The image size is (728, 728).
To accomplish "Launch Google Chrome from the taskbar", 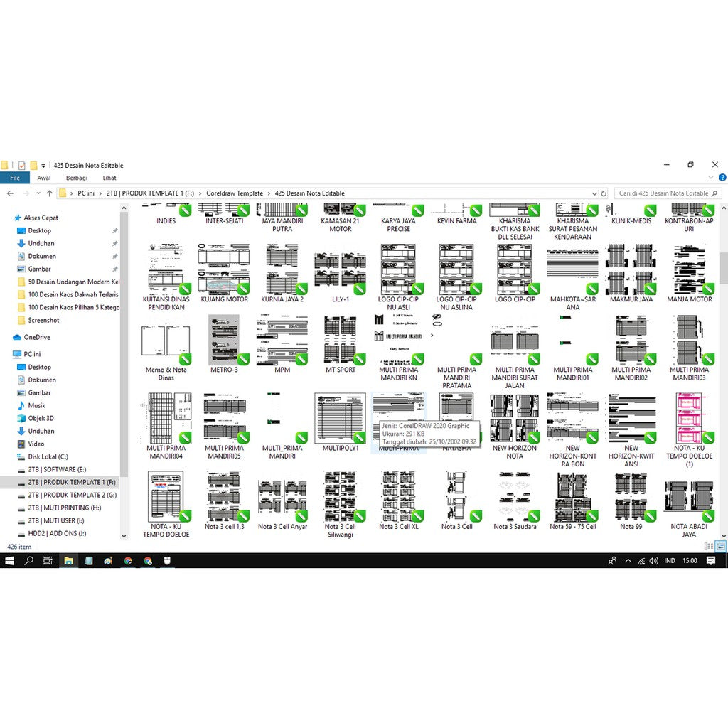I will pyautogui.click(x=128, y=561).
